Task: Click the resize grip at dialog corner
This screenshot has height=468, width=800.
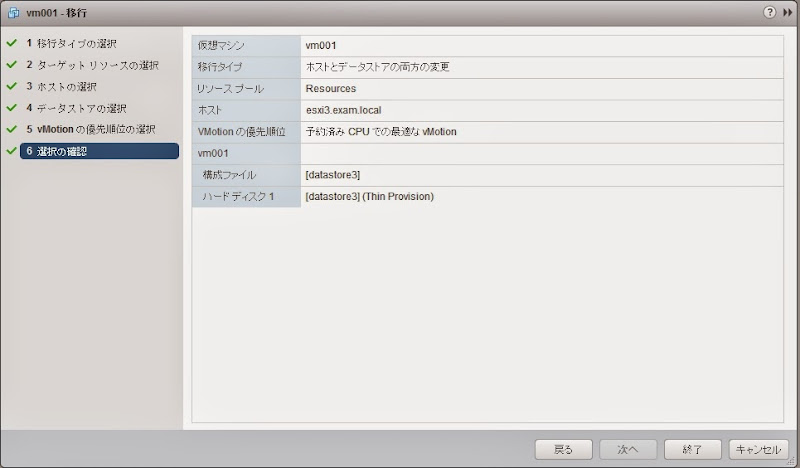Action: [x=791, y=461]
